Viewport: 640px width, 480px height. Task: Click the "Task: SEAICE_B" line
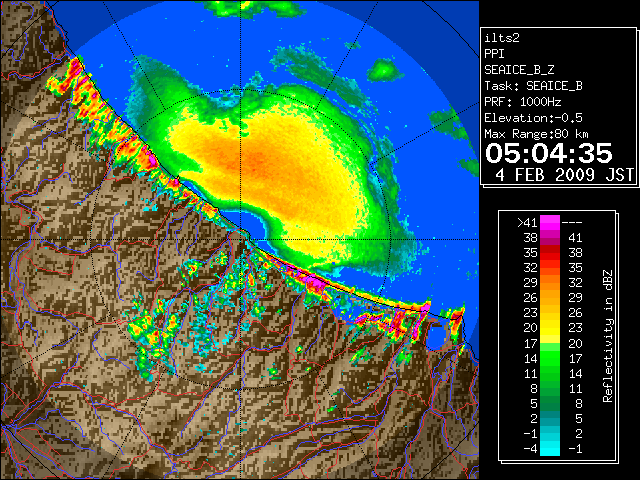533,86
